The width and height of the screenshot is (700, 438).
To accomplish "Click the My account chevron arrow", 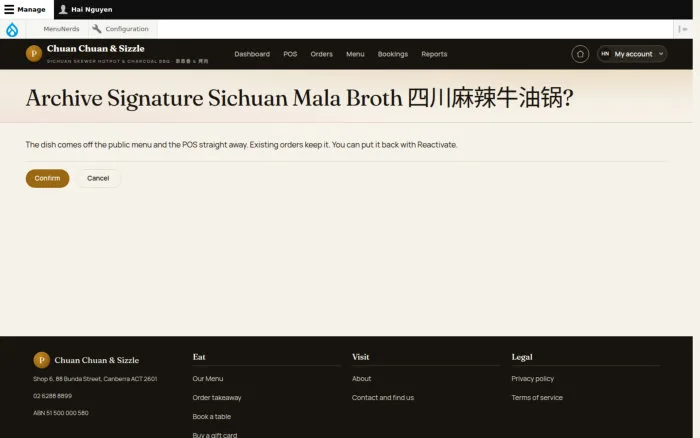I will tap(661, 54).
